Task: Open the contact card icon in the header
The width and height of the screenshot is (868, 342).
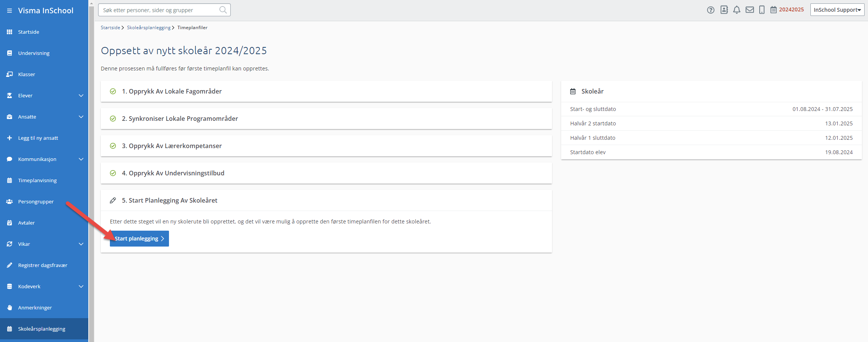Action: (724, 10)
